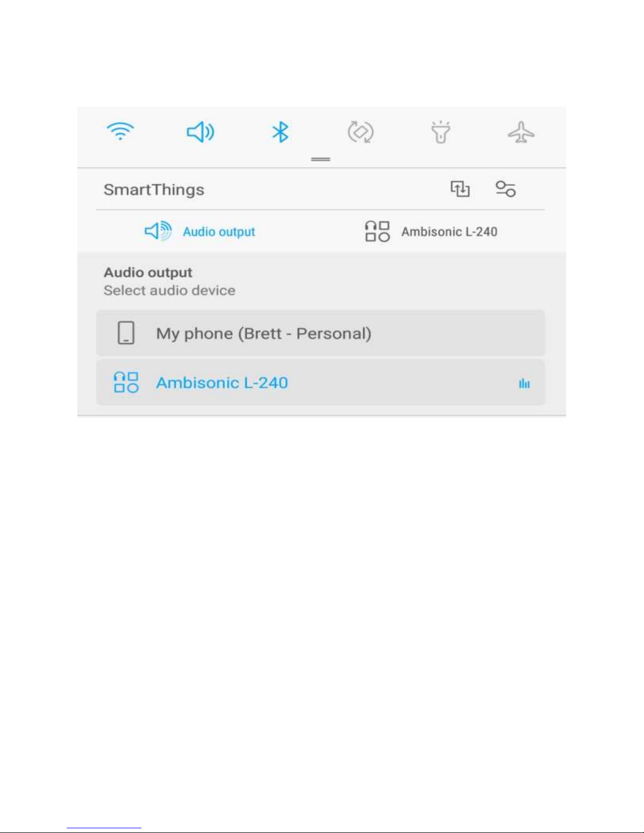The image size is (644, 833).
Task: Toggle the Wi-Fi quick setting
Action: coord(120,131)
